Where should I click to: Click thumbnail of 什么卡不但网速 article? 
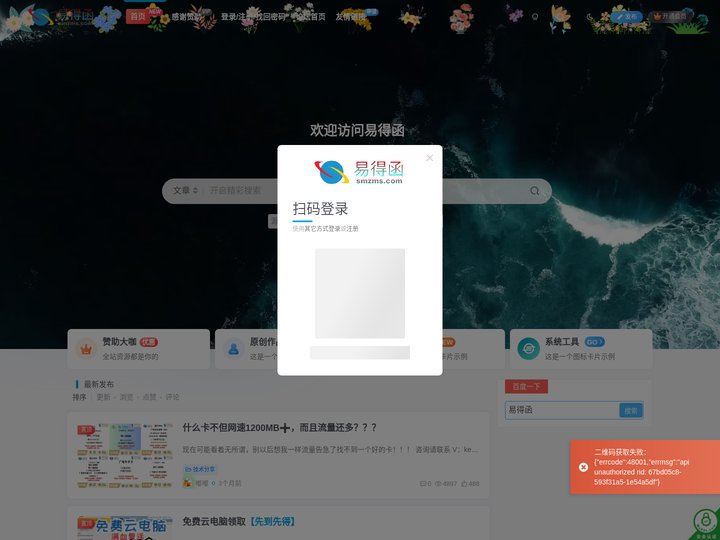pyautogui.click(x=125, y=456)
